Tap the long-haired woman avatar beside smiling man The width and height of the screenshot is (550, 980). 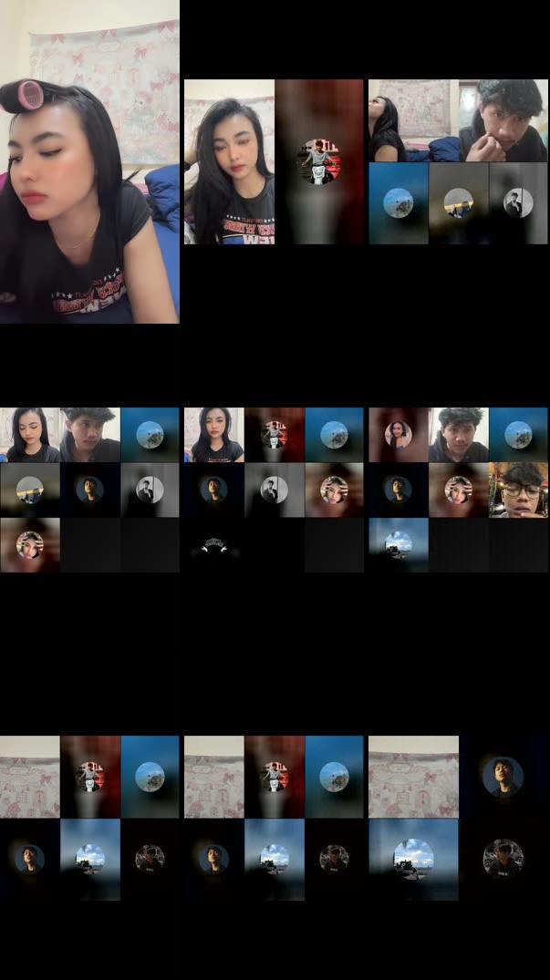point(399,435)
